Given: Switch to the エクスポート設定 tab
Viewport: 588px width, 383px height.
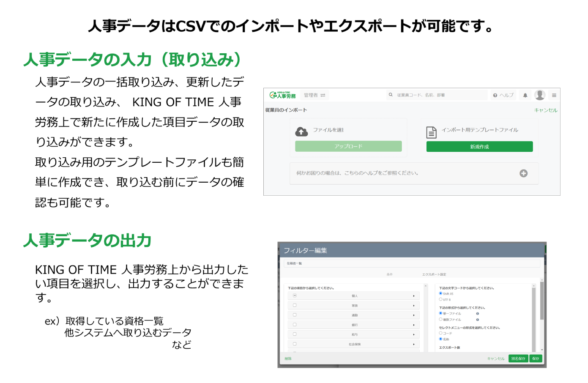Looking at the screenshot, I should [x=434, y=274].
